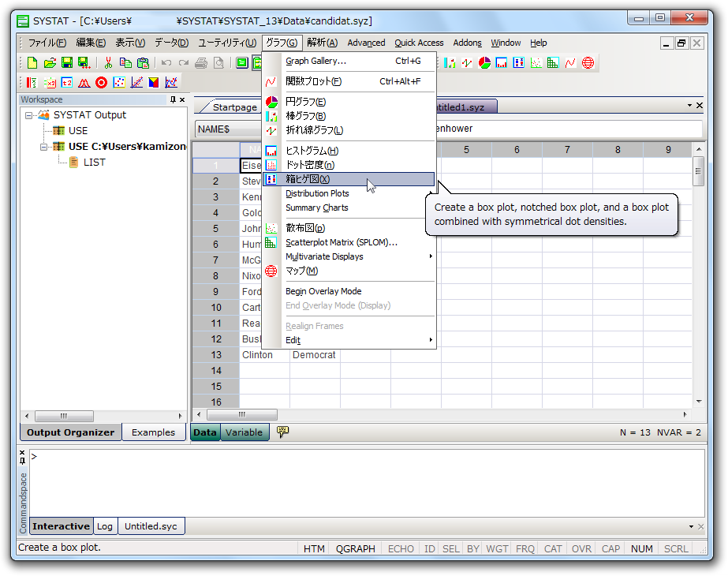Click the Paste clipboard icon
This screenshot has height=576, width=728.
[x=143, y=62]
